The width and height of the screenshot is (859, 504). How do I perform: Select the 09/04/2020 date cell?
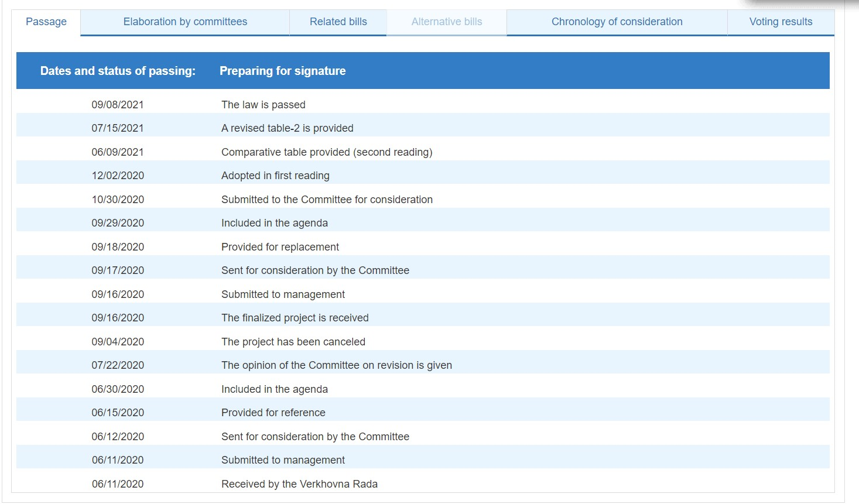(x=118, y=342)
